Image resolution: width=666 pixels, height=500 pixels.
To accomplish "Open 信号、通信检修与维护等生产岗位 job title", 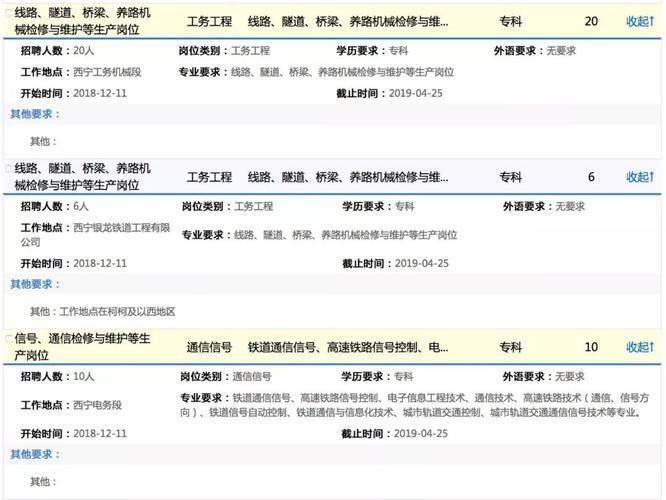I will point(82,347).
